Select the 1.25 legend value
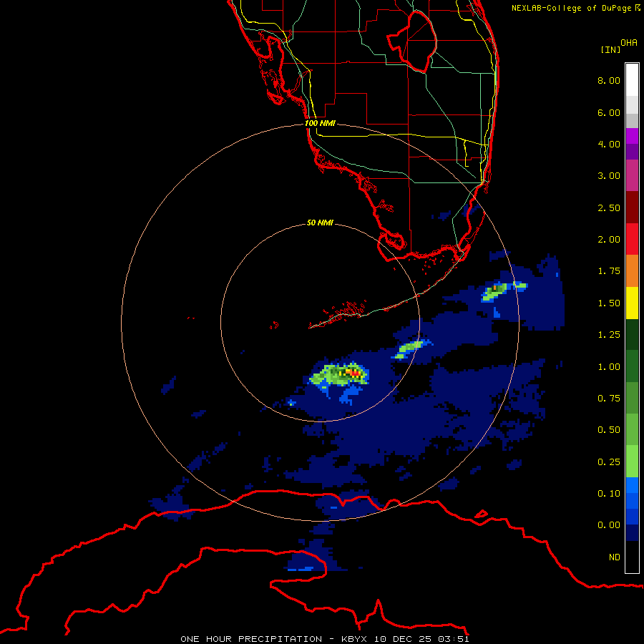 tap(609, 335)
